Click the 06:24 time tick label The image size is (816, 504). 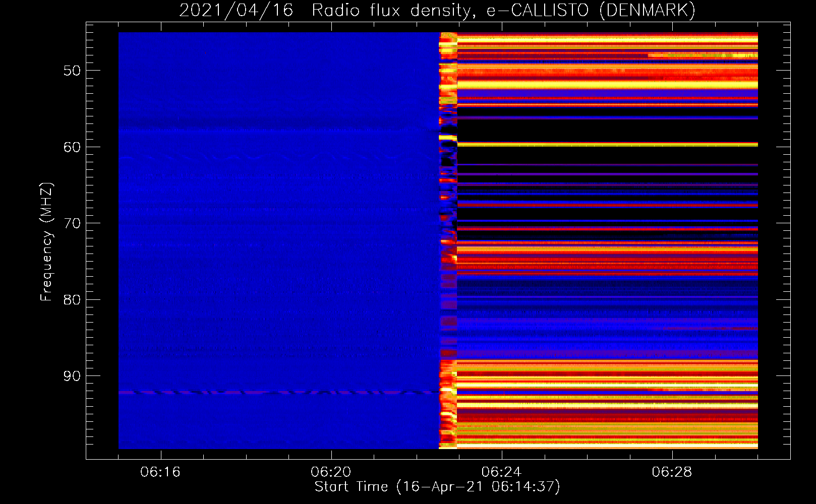(x=501, y=472)
